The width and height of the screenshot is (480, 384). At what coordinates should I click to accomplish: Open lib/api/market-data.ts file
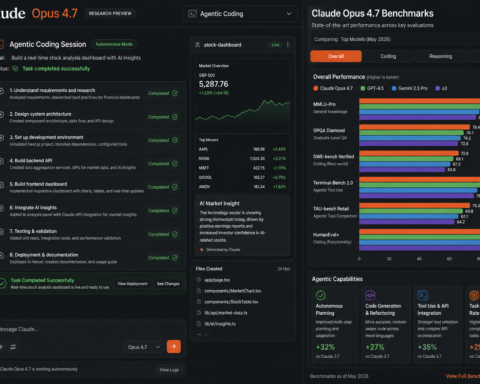226,313
